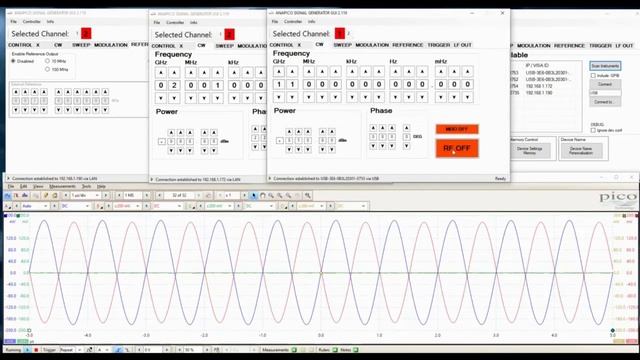Click the pre-trigger 50 % input field
Screen dimensions: 640x360
point(194,350)
